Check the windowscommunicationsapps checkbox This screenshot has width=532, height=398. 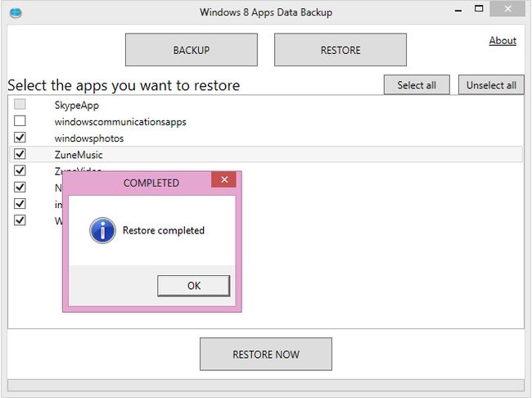click(x=20, y=121)
